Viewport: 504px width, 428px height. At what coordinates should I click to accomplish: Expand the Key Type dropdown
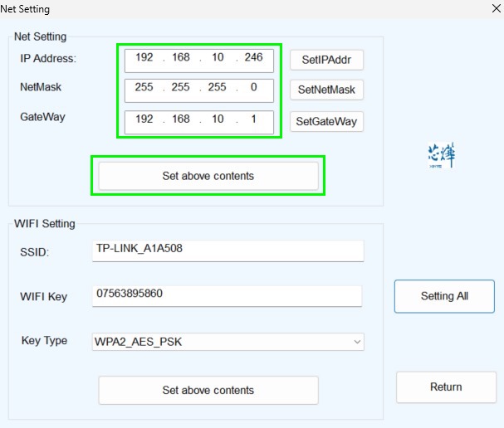click(x=357, y=341)
